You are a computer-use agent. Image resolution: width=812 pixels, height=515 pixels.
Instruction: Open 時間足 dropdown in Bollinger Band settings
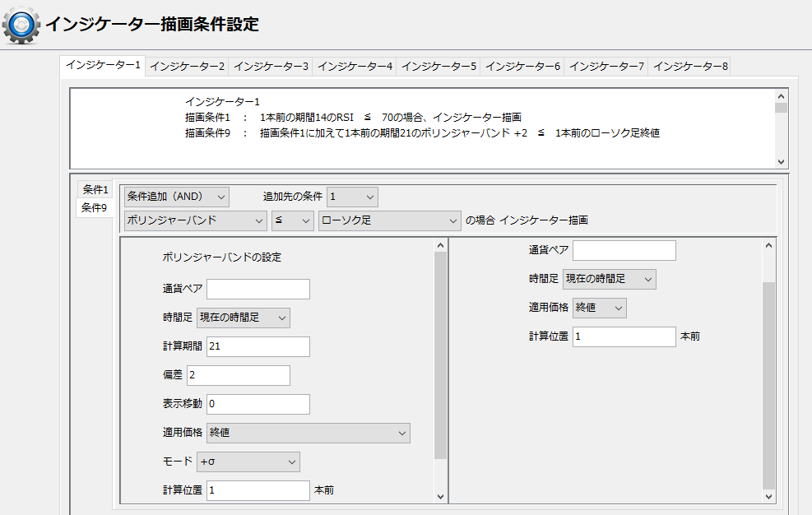[x=243, y=318]
